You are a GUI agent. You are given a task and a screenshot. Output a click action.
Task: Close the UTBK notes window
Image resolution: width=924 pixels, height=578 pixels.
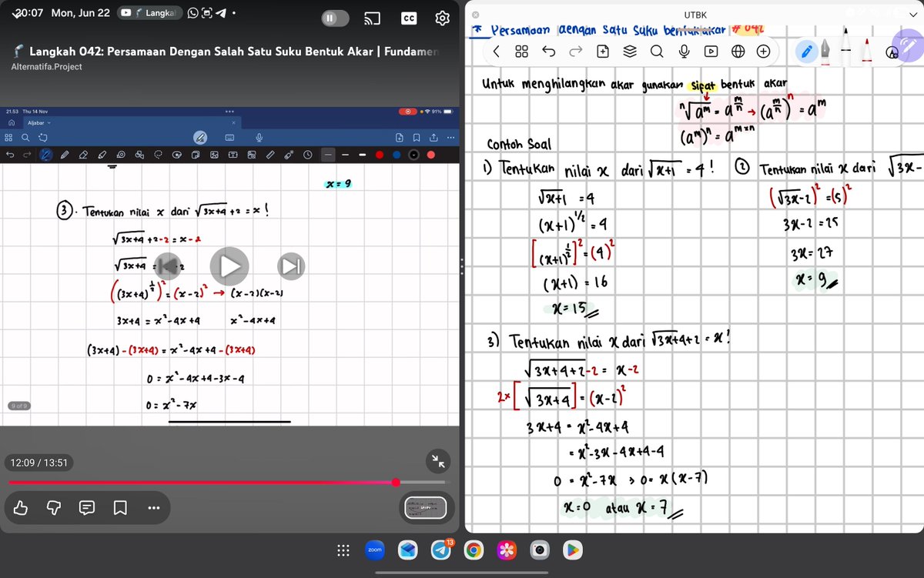coord(475,14)
